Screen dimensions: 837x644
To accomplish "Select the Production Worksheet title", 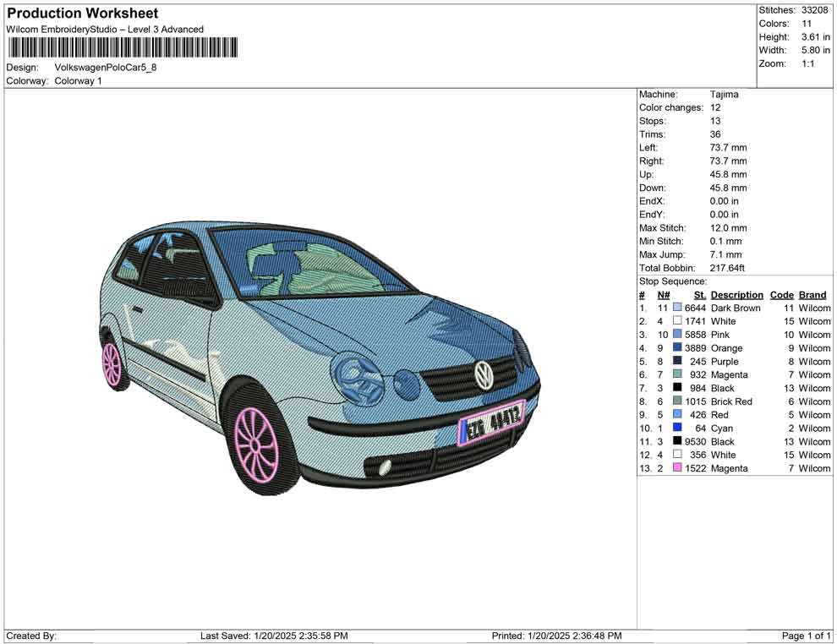I will coord(82,13).
